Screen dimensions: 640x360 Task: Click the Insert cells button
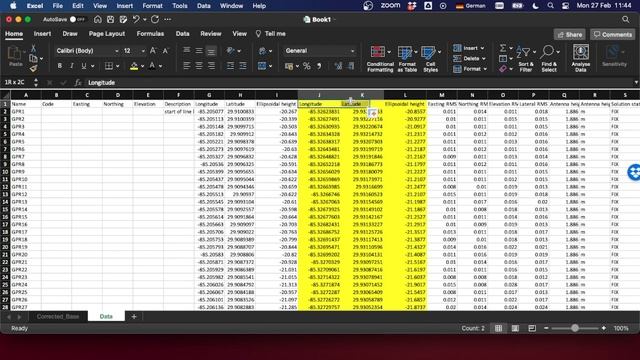point(469,48)
